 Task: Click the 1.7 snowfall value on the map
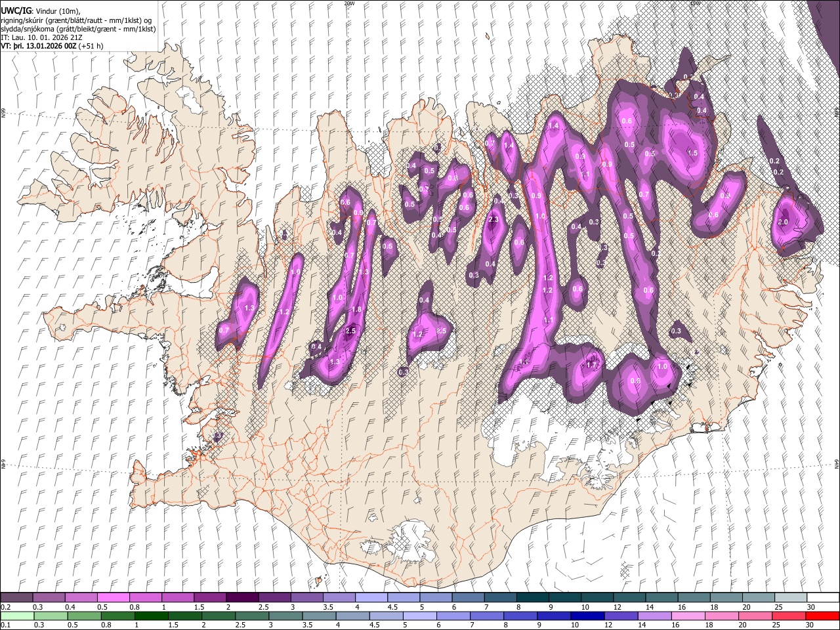pyautogui.click(x=591, y=365)
